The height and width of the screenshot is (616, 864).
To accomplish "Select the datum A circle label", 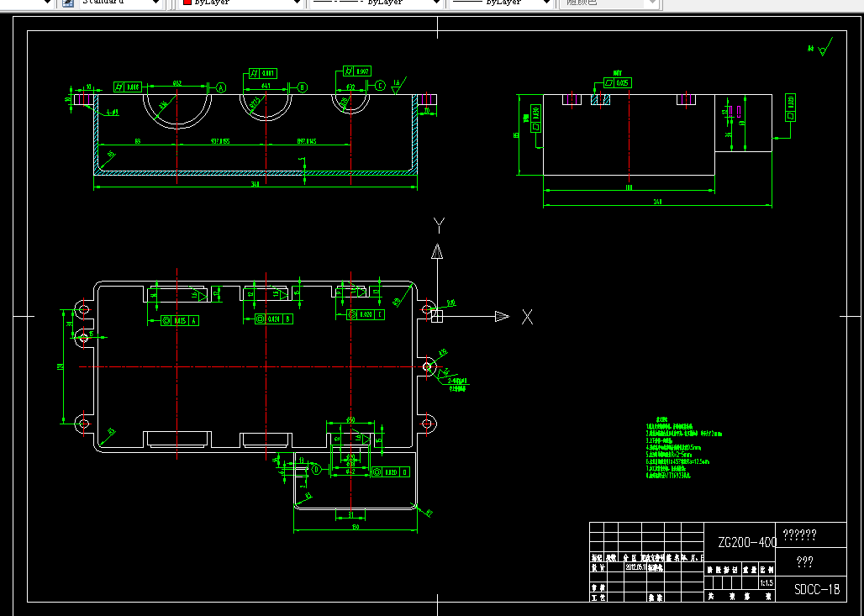I will (x=220, y=87).
